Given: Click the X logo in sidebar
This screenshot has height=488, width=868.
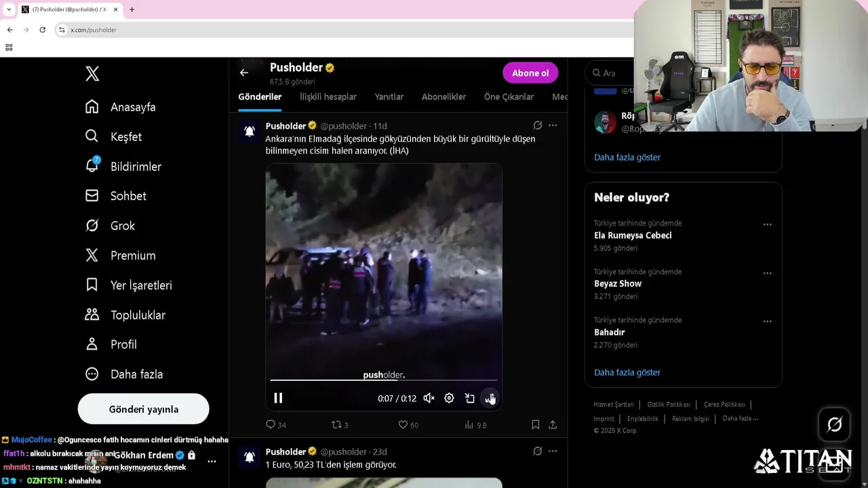Looking at the screenshot, I should pyautogui.click(x=92, y=74).
